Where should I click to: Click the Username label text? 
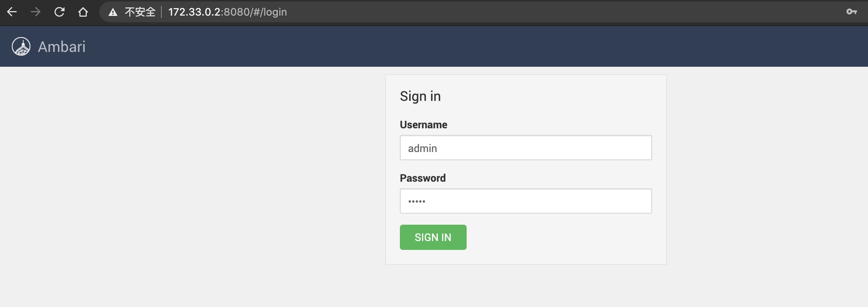(x=423, y=125)
